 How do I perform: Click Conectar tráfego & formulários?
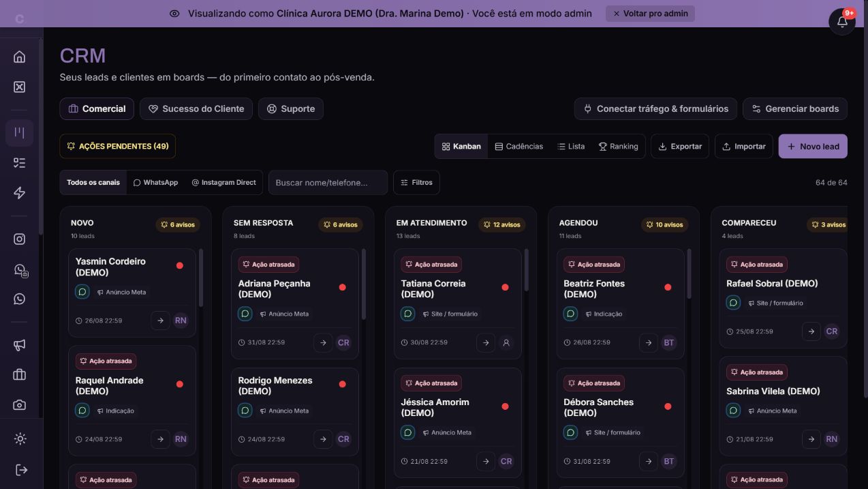pyautogui.click(x=655, y=108)
